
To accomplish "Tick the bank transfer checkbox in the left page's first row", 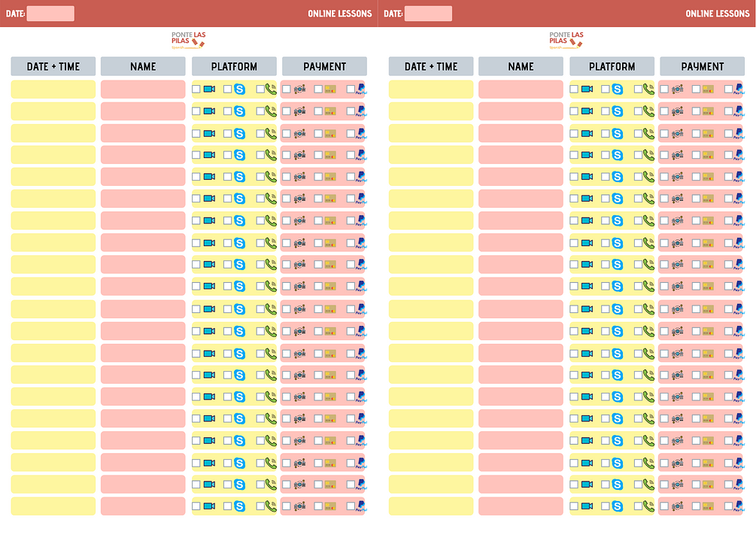I will [287, 89].
